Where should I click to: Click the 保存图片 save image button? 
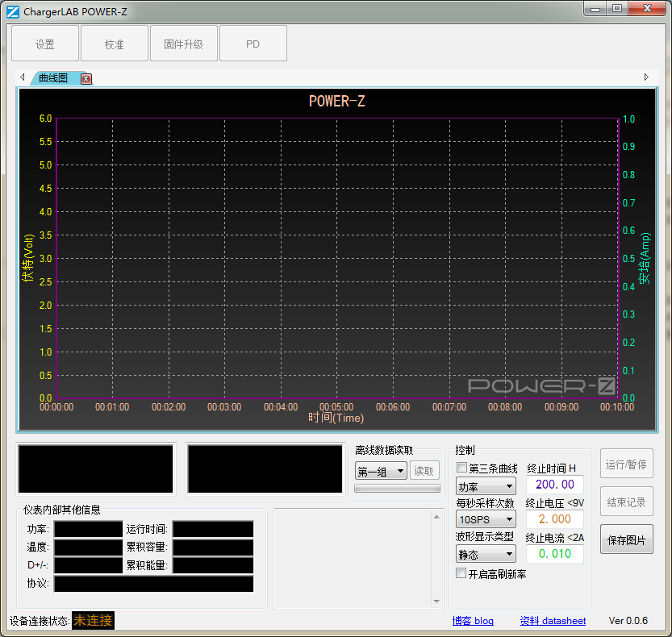[x=626, y=540]
